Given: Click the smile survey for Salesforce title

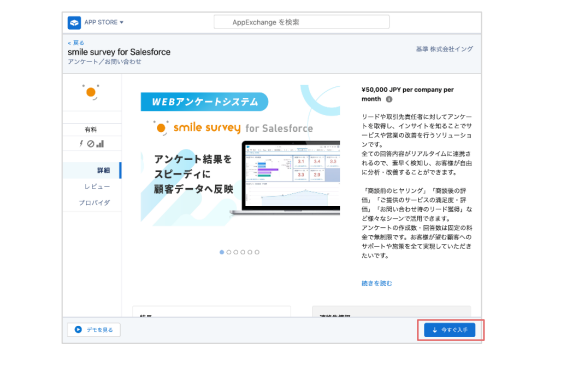Looking at the screenshot, I should 119,52.
